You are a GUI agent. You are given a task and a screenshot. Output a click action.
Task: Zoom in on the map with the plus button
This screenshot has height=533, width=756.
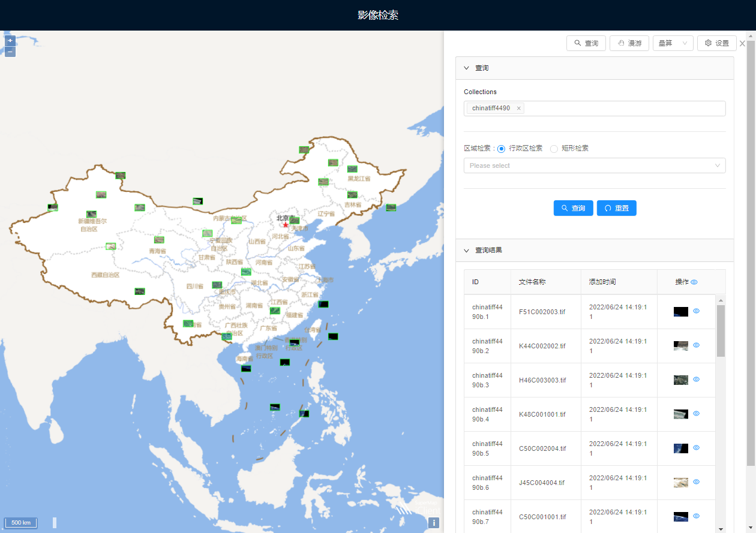click(x=10, y=41)
